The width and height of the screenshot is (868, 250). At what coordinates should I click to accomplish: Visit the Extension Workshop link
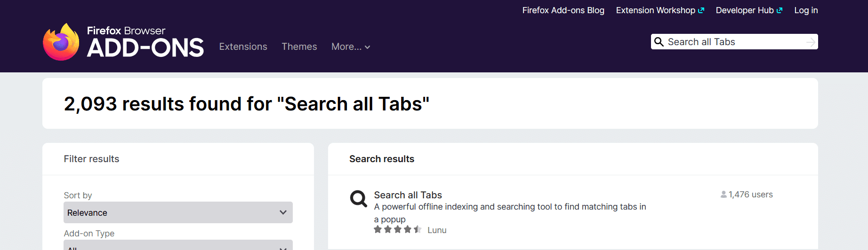point(655,10)
